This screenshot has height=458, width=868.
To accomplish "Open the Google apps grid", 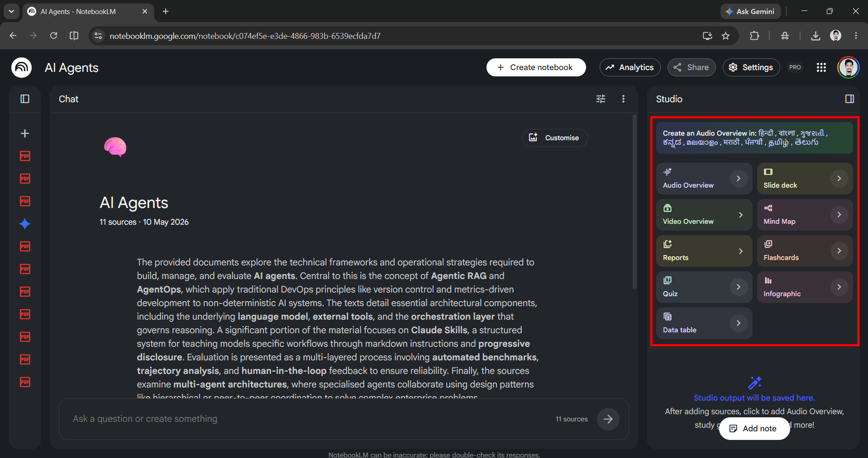I will 821,67.
